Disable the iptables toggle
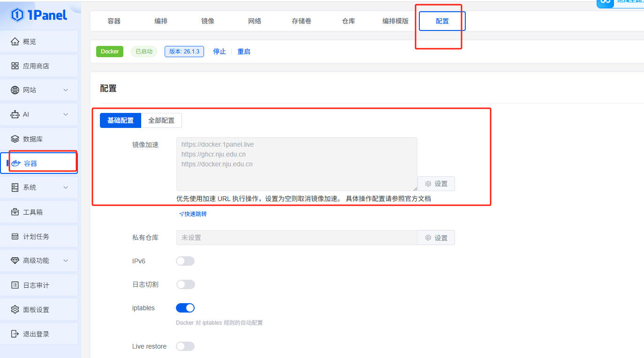Viewport: 644px width, 358px height. pyautogui.click(x=185, y=308)
